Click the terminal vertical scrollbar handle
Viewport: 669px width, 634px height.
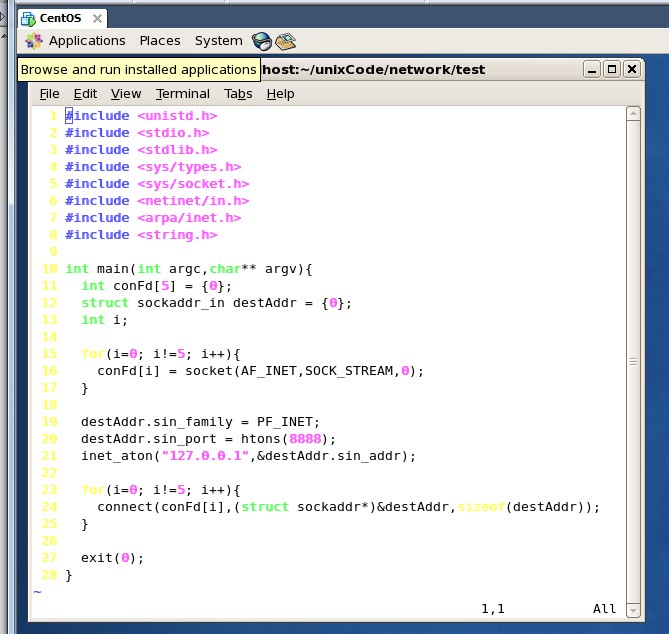pos(633,362)
